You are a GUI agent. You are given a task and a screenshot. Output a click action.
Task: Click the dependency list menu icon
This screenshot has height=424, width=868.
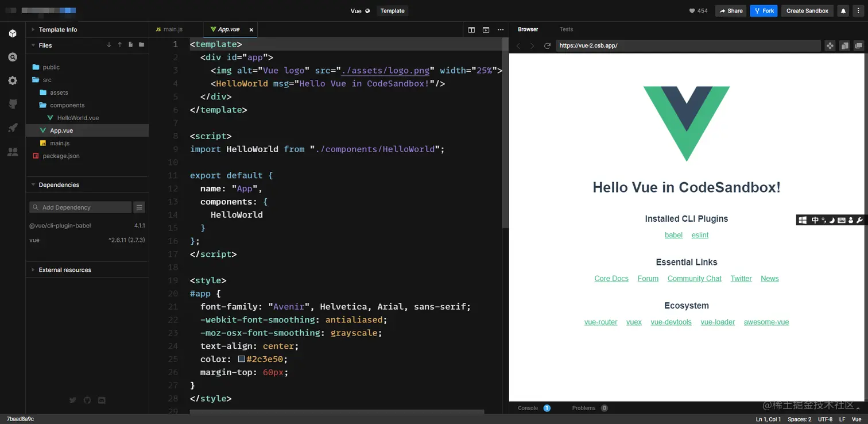139,207
